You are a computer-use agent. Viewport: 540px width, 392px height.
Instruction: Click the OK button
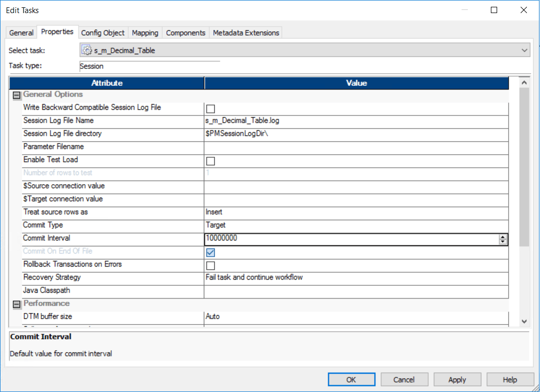tap(351, 379)
